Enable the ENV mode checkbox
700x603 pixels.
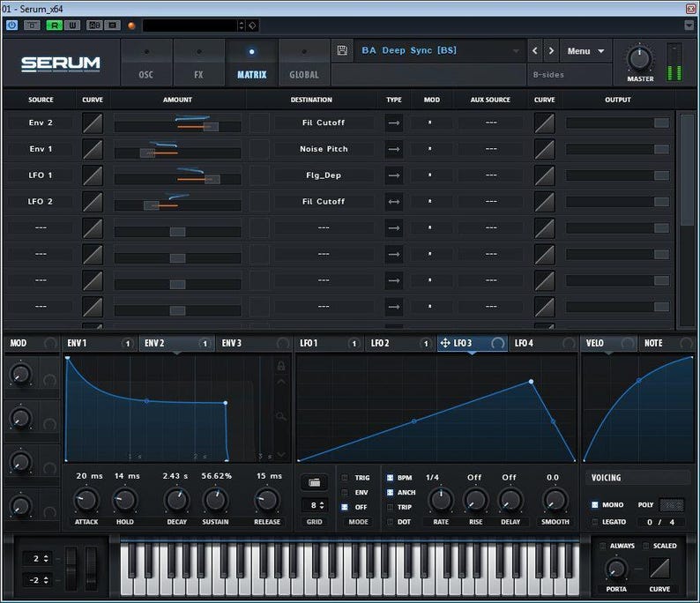pos(345,492)
